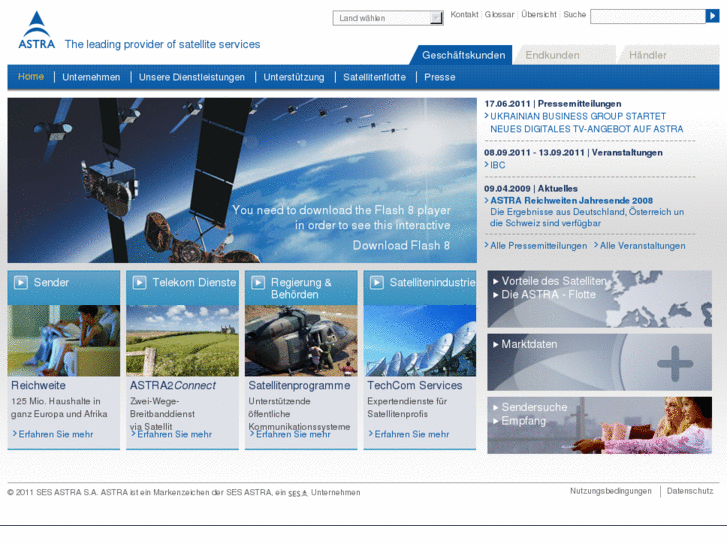The image size is (727, 545).
Task: Click the Kontakt link
Action: pos(464,14)
